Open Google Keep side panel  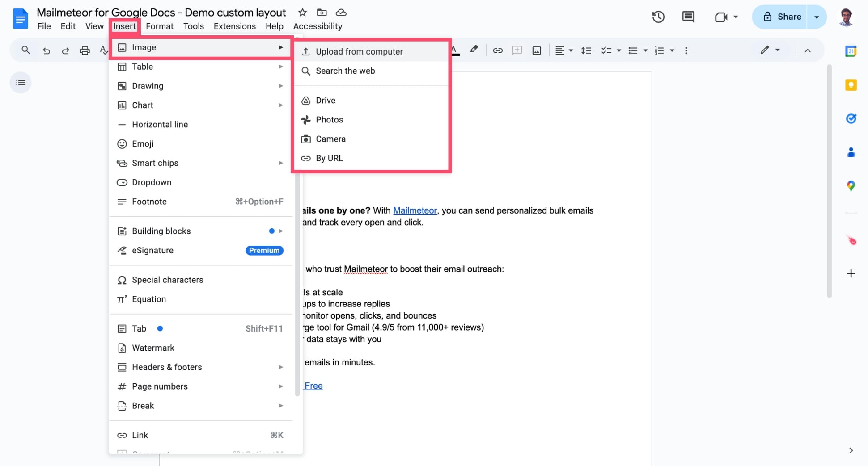(851, 85)
